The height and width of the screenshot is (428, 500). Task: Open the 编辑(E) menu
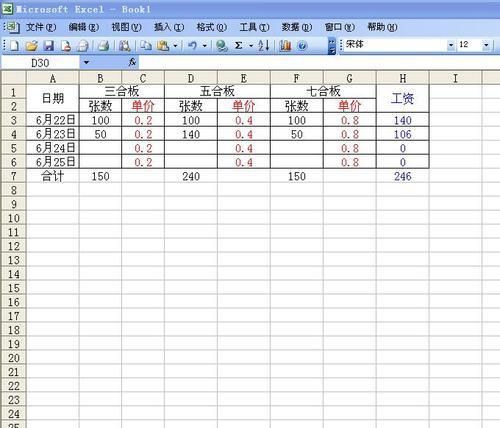(x=84, y=27)
